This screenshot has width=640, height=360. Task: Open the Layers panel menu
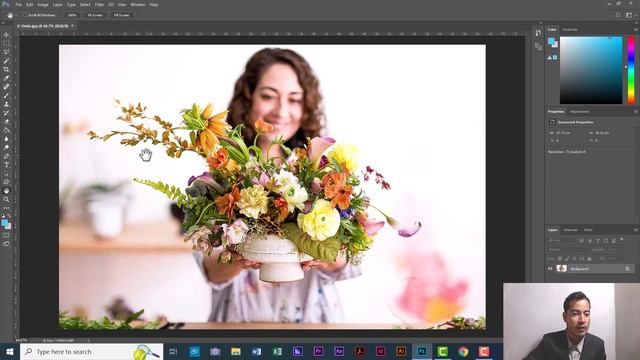[636, 230]
